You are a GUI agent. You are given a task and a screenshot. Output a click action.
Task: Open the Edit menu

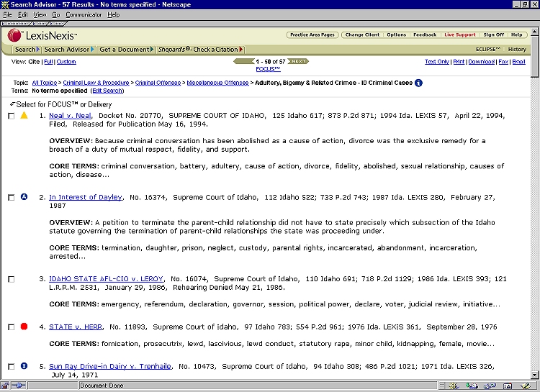(23, 14)
